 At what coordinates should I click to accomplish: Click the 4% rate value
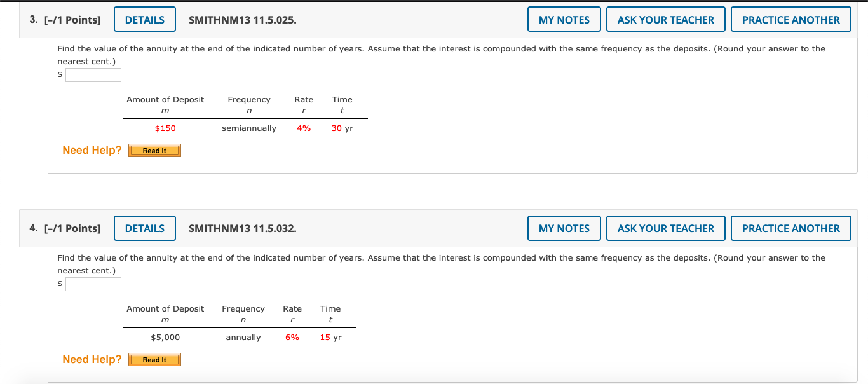pyautogui.click(x=304, y=128)
